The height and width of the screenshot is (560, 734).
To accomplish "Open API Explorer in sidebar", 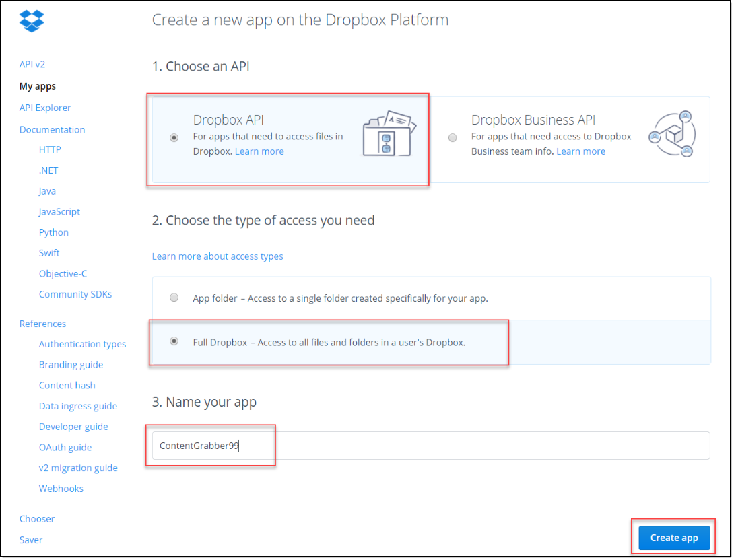I will (45, 108).
